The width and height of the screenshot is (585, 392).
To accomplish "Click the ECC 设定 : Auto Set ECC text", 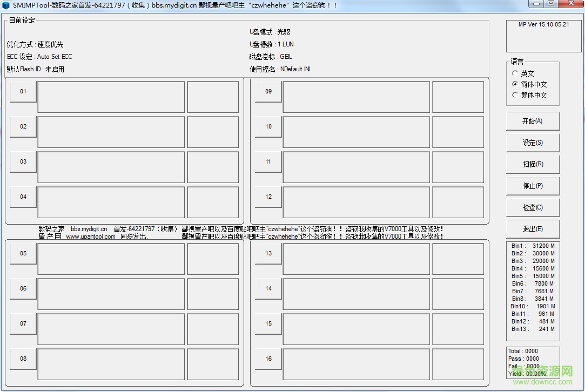I will pyautogui.click(x=39, y=57).
